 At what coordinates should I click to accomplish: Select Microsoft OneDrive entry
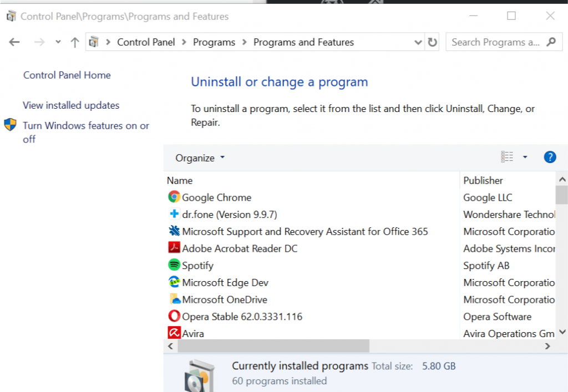pyautogui.click(x=225, y=299)
